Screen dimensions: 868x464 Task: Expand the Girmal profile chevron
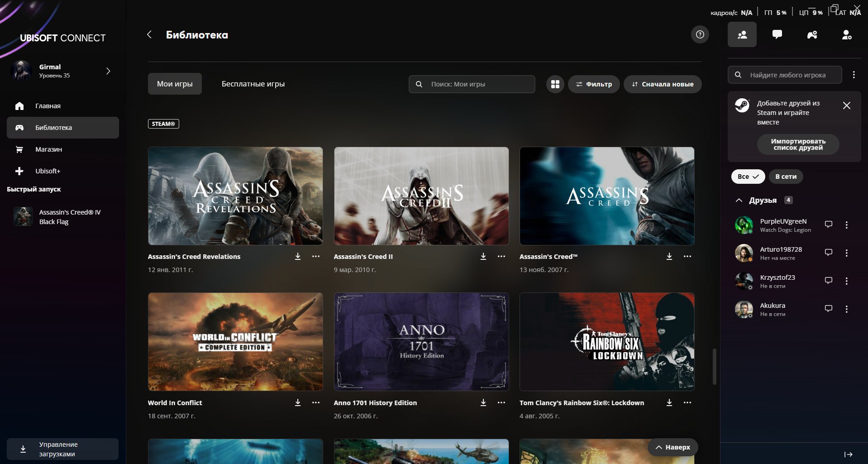pos(108,71)
